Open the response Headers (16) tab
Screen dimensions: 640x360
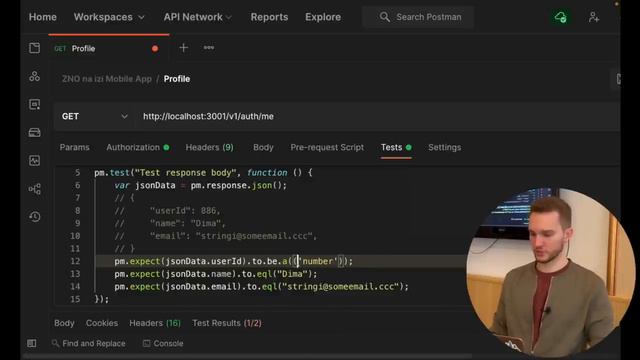(155, 323)
